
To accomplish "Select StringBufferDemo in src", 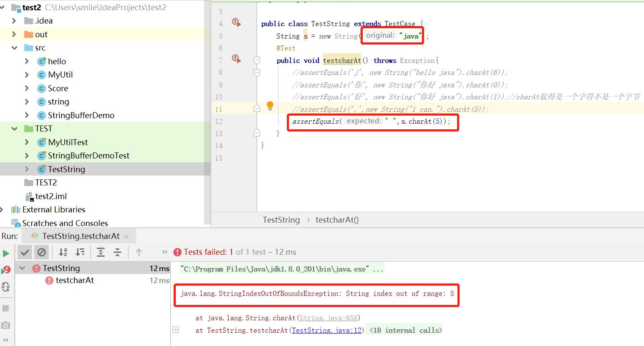I will 81,115.
